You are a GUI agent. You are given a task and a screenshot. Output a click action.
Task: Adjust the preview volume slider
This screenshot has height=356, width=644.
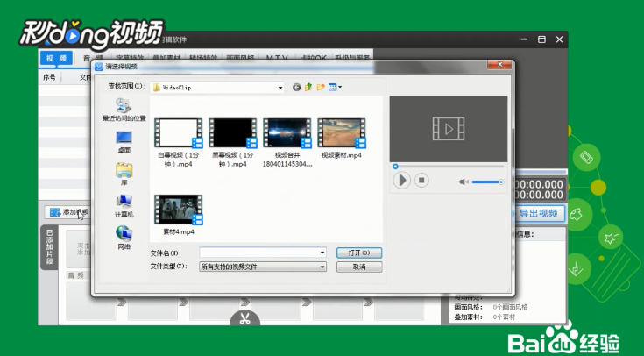pyautogui.click(x=487, y=182)
